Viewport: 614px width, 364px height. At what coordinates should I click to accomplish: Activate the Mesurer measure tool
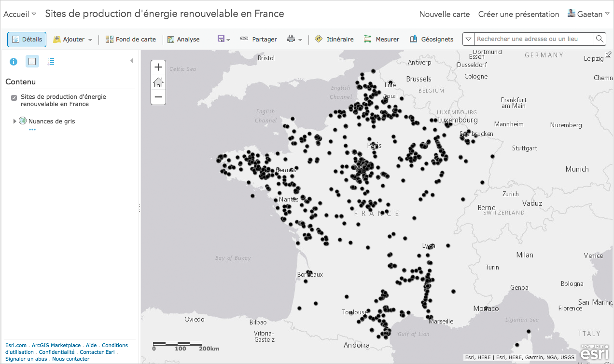coord(381,40)
